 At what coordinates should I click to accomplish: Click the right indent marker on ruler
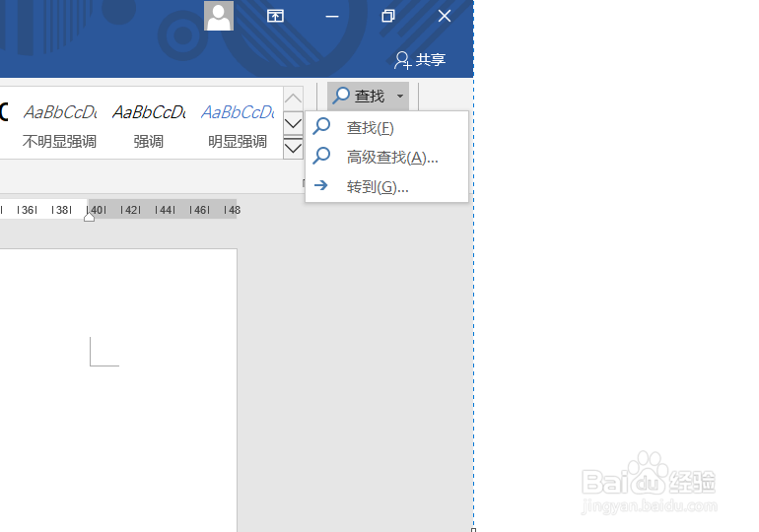89,216
